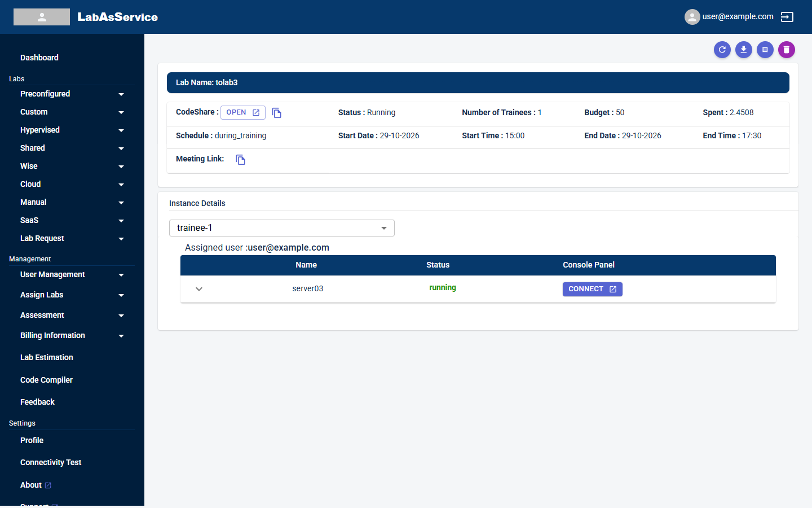Viewport: 812px width, 508px height.
Task: Click the stop lab icon button
Action: click(765, 50)
